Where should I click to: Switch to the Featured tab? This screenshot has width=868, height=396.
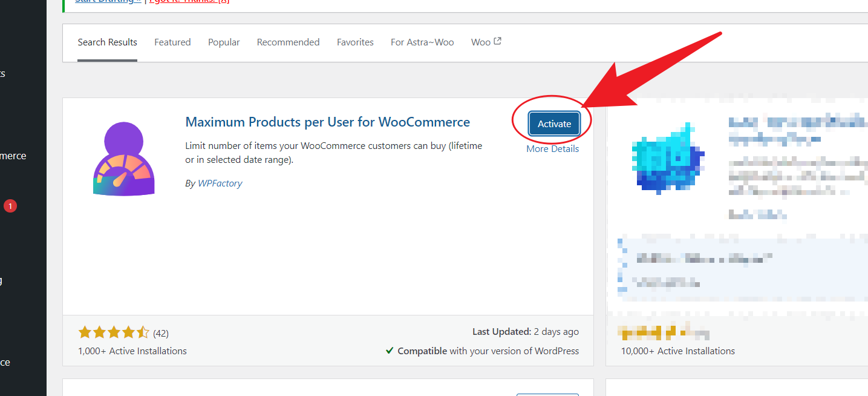click(x=172, y=42)
